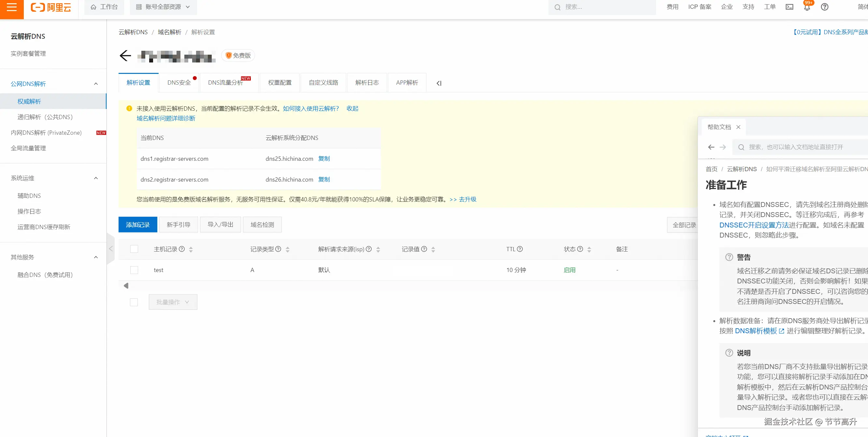Click the 导入/导出 button

coord(221,225)
